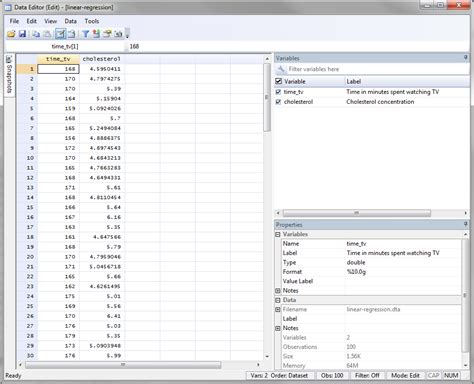The width and height of the screenshot is (474, 384).
Task: Click the Filter observations funnel icon
Action: point(85,34)
